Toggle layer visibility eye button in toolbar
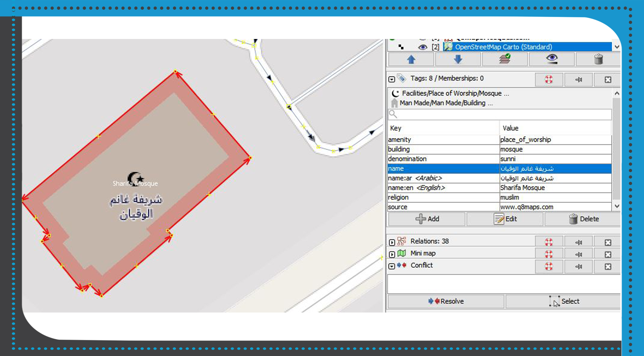This screenshot has width=644, height=356. [552, 59]
